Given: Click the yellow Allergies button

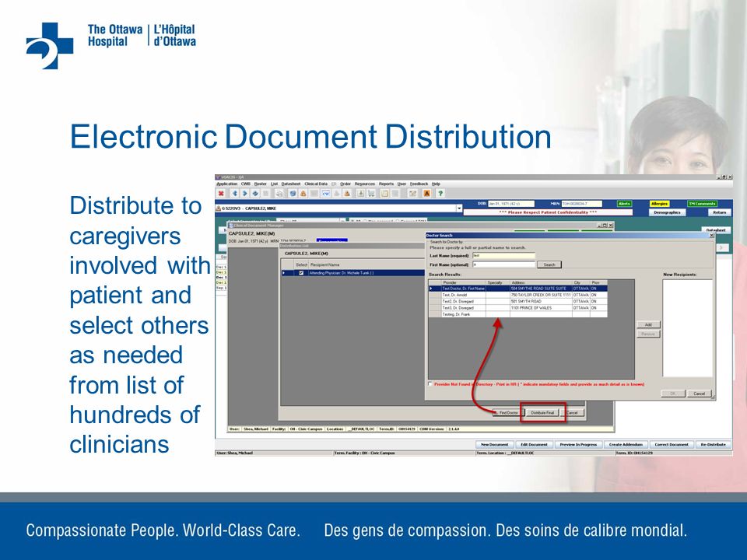Looking at the screenshot, I should tap(659, 204).
